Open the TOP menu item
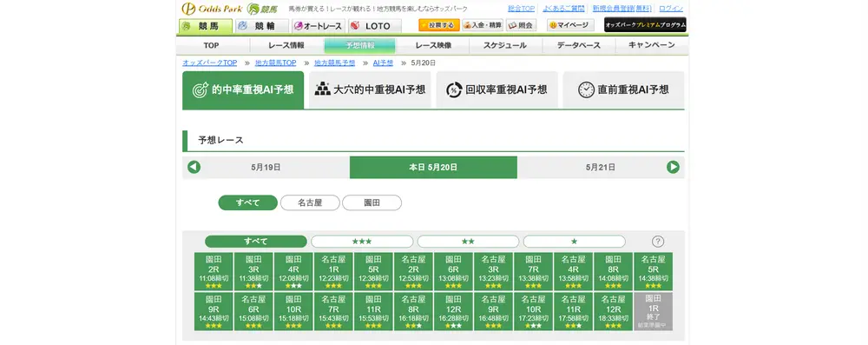The image size is (868, 345). pos(211,45)
